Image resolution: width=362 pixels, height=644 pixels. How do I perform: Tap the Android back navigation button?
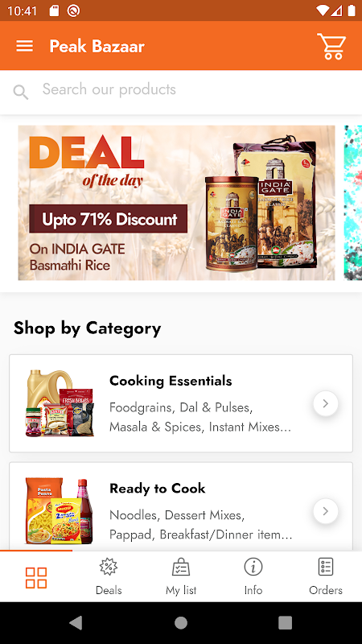(76, 622)
